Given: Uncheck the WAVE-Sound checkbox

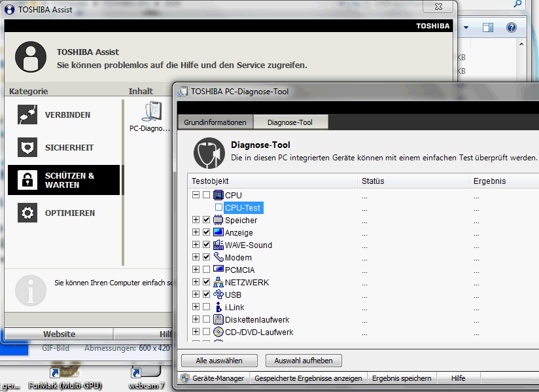Looking at the screenshot, I should click(x=206, y=245).
